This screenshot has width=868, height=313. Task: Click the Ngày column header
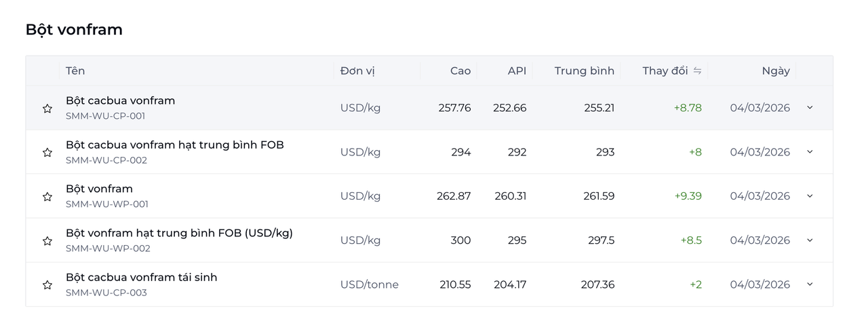(775, 71)
